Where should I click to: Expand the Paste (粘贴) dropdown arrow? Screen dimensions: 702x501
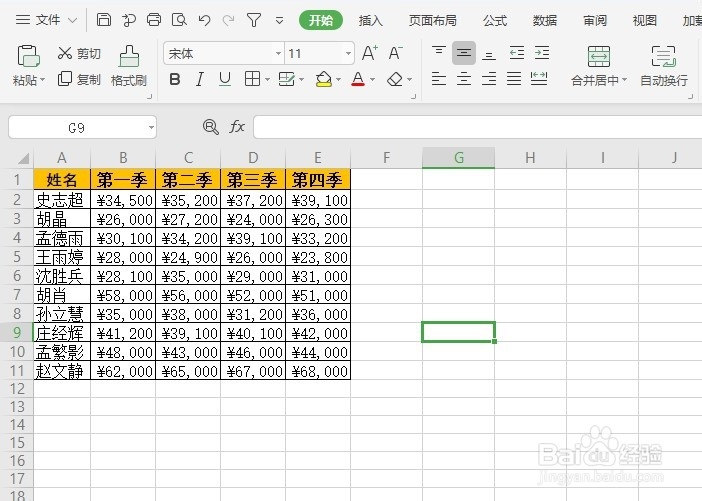click(x=43, y=80)
